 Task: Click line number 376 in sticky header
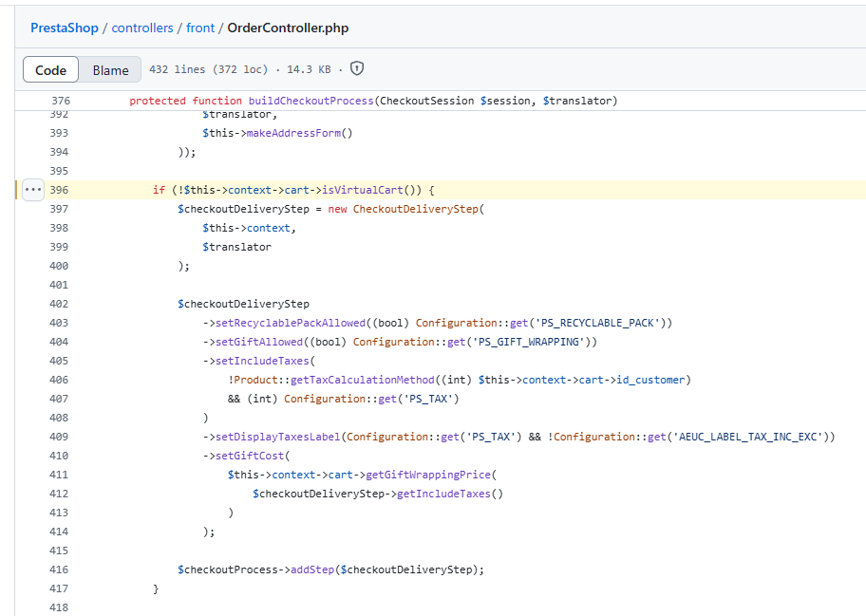click(61, 101)
